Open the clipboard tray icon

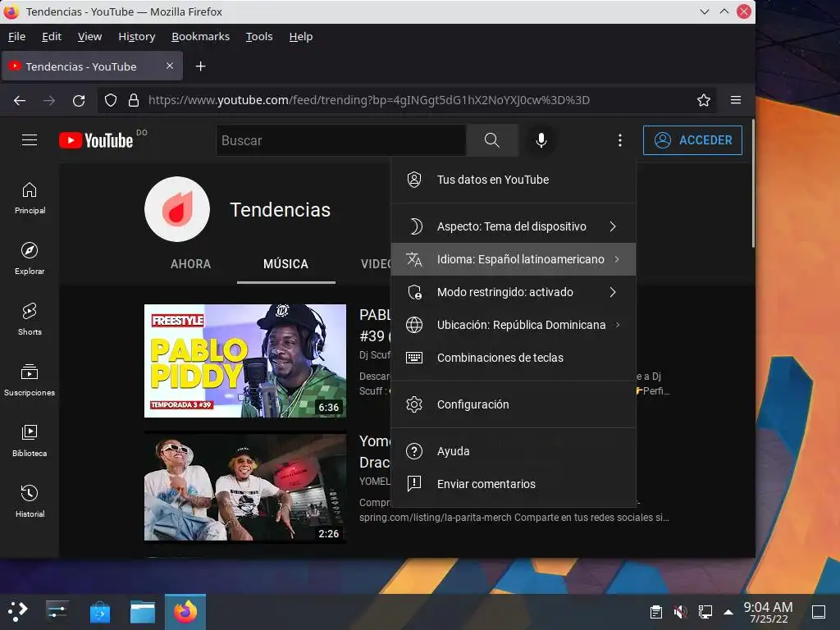[655, 612]
